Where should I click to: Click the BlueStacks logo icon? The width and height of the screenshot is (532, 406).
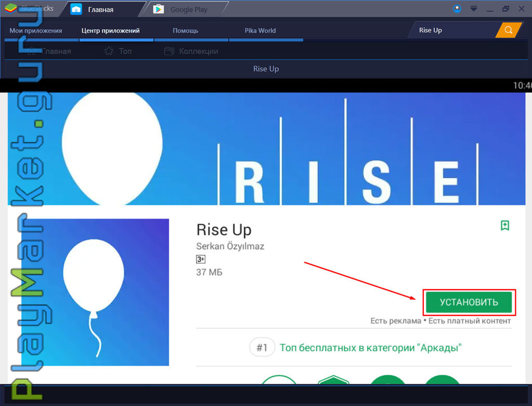coord(11,8)
